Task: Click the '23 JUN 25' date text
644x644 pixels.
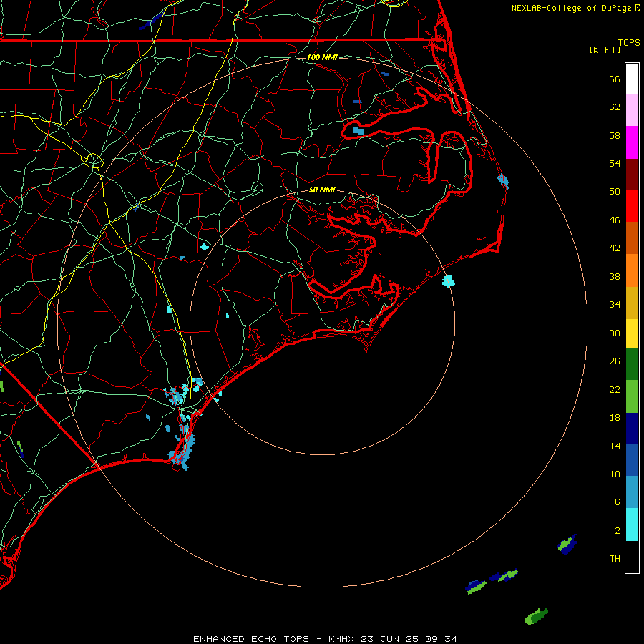Action: (x=390, y=639)
